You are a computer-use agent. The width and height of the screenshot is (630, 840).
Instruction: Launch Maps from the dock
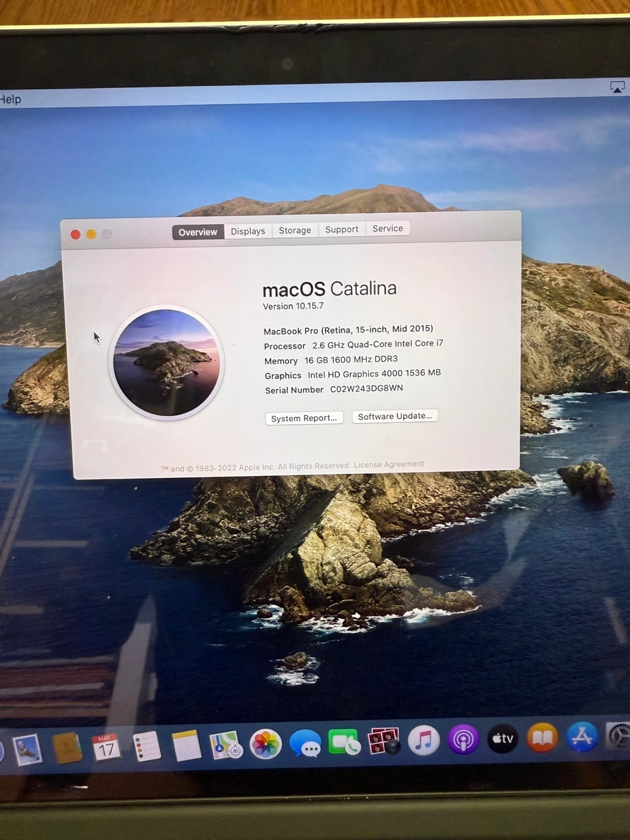226,745
